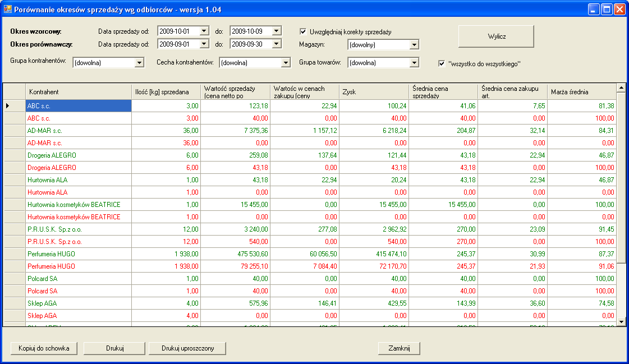Click the purchase value cell '60 056,50'

(x=305, y=254)
